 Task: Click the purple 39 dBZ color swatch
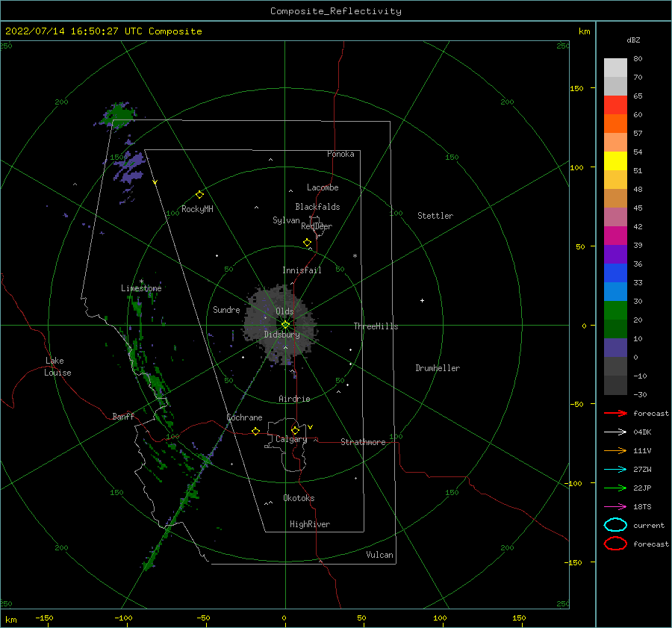(615, 254)
